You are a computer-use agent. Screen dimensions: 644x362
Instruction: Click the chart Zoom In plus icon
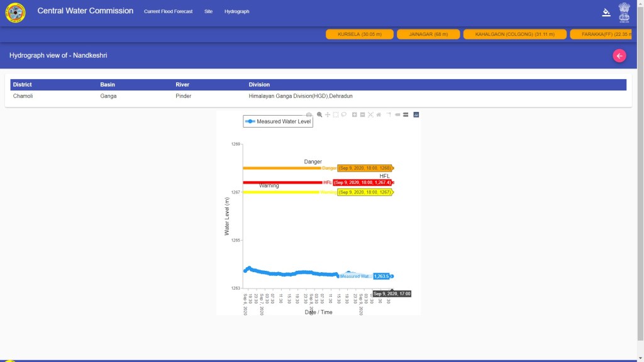pyautogui.click(x=355, y=114)
